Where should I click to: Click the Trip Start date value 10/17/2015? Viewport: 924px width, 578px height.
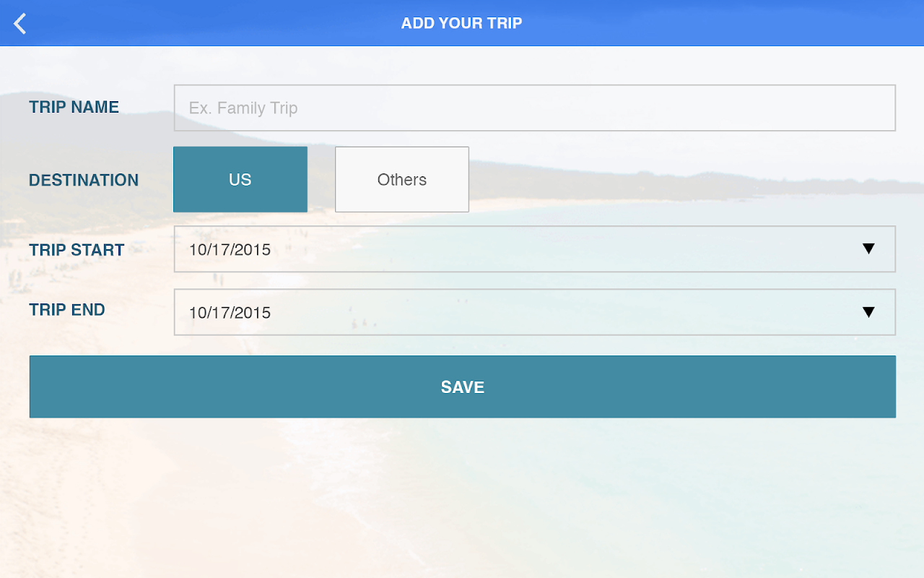[230, 250]
